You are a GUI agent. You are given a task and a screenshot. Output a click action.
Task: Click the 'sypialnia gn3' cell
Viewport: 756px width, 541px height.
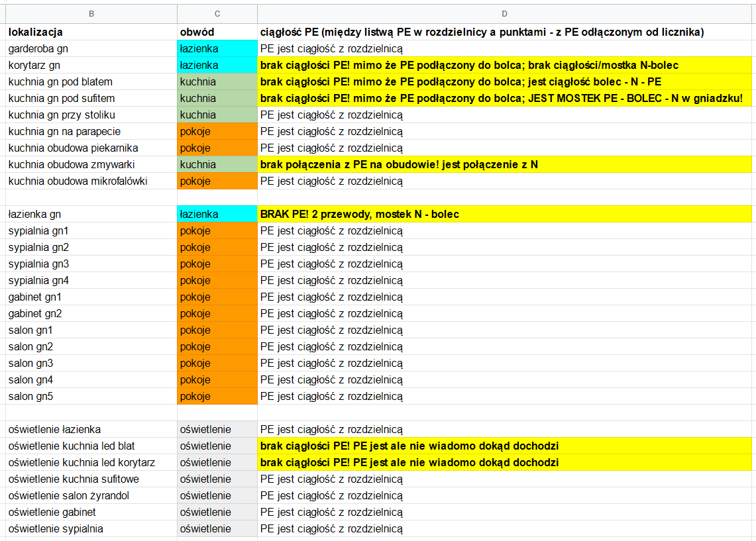pos(91,264)
